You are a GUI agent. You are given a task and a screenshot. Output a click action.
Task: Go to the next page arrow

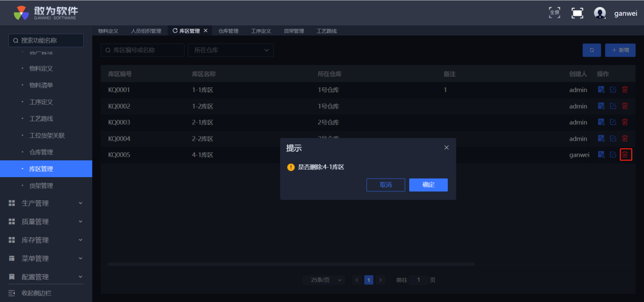coord(381,280)
